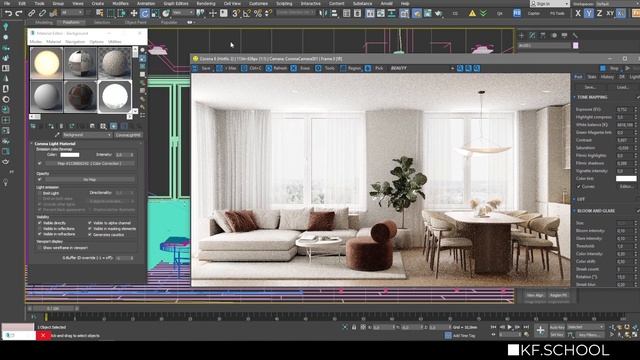The height and width of the screenshot is (360, 640).
Task: Click the red X icon at bottom-left
Action: point(43,336)
